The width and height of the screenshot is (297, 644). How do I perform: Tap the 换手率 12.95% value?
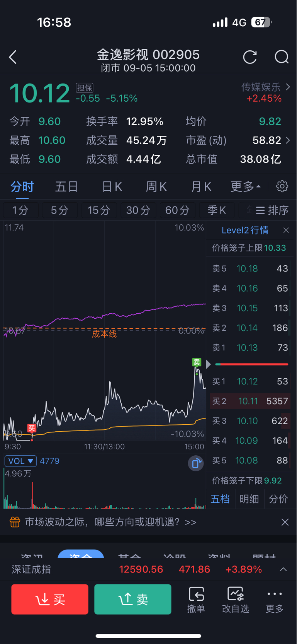click(145, 121)
